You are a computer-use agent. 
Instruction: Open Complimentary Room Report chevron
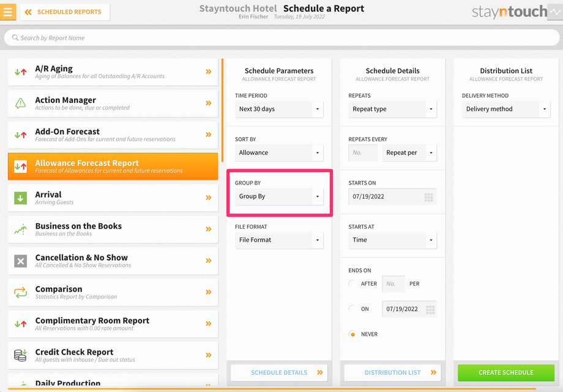tap(209, 324)
